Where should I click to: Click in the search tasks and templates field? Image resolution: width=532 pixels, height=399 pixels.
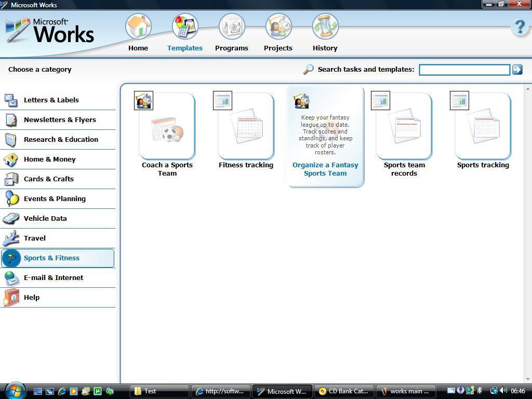pyautogui.click(x=464, y=70)
